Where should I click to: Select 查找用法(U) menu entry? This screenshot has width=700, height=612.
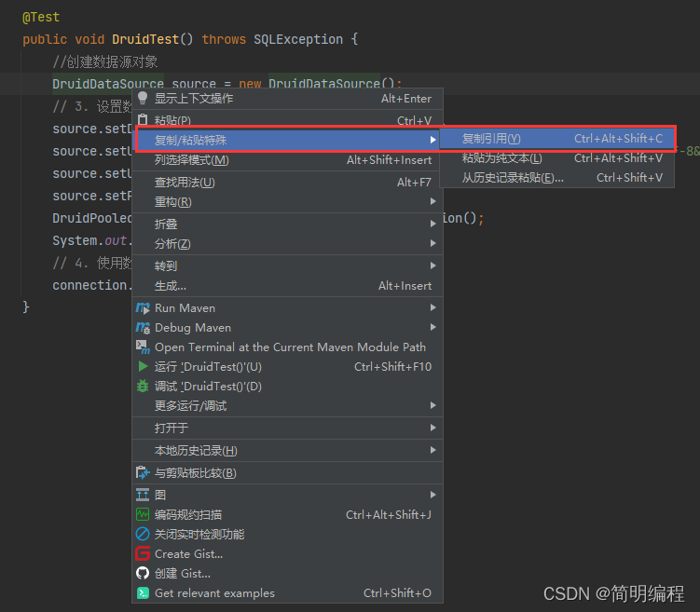pos(287,182)
